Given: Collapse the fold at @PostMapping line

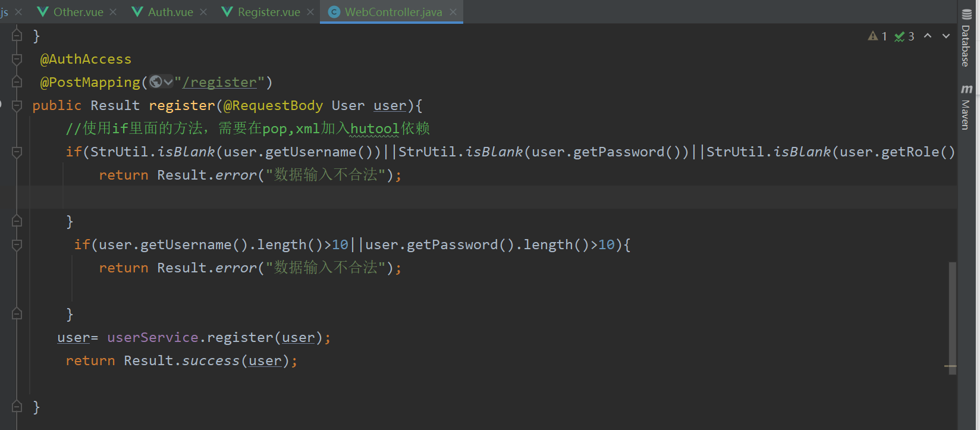Looking at the screenshot, I should click(x=17, y=82).
